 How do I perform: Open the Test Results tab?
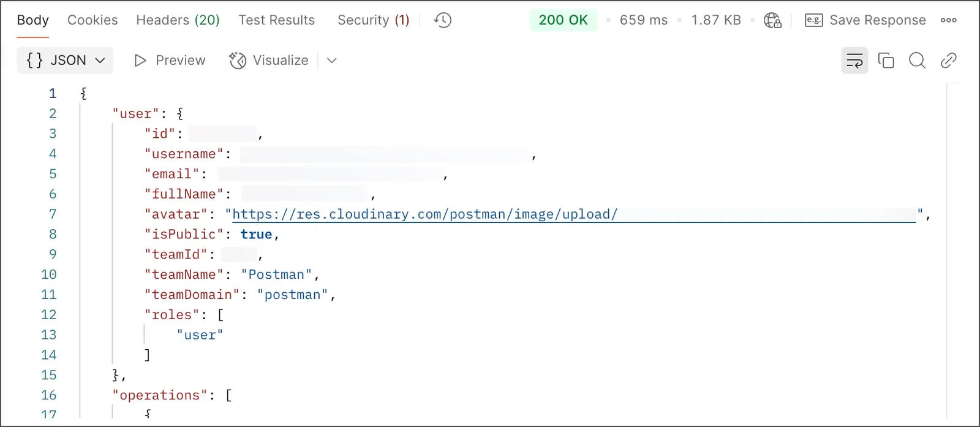(x=277, y=20)
